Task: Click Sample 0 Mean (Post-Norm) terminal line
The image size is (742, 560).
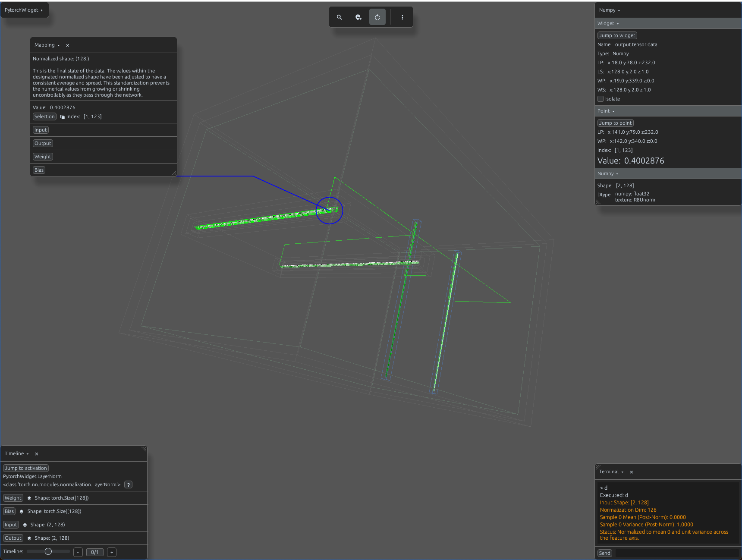Action: (643, 517)
